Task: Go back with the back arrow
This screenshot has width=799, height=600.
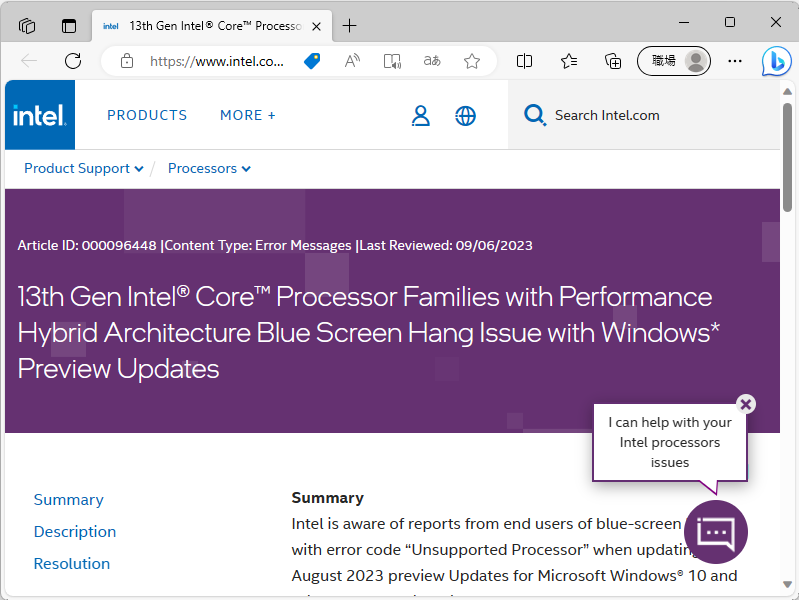Action: coord(29,61)
